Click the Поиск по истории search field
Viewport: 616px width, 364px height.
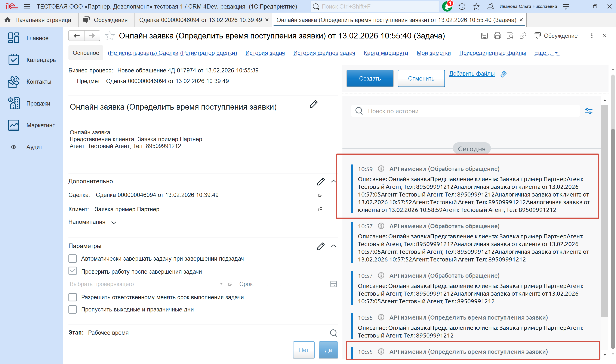coord(466,111)
